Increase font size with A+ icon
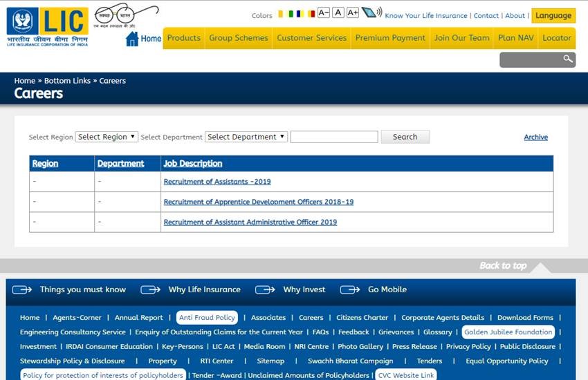The image size is (588, 380). click(x=352, y=12)
